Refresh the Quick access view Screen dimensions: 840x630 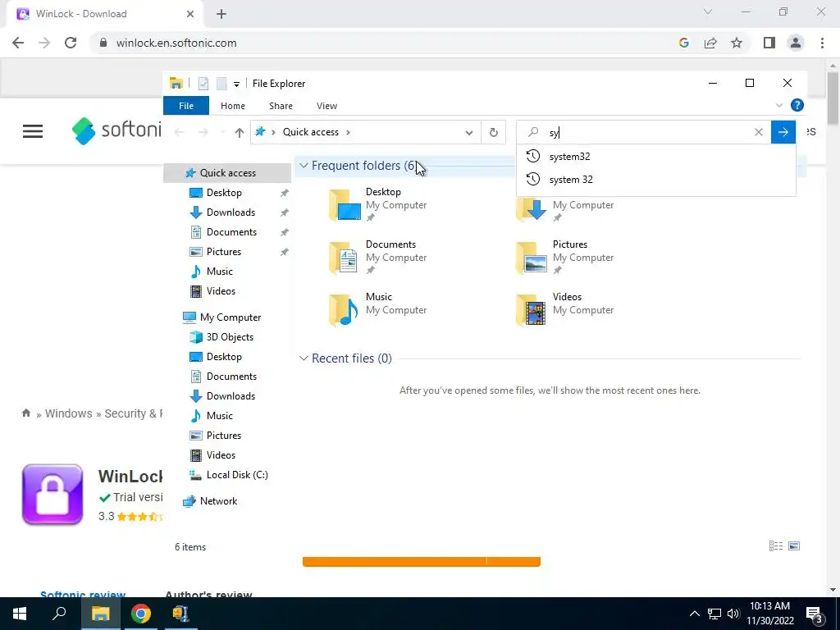(x=493, y=132)
